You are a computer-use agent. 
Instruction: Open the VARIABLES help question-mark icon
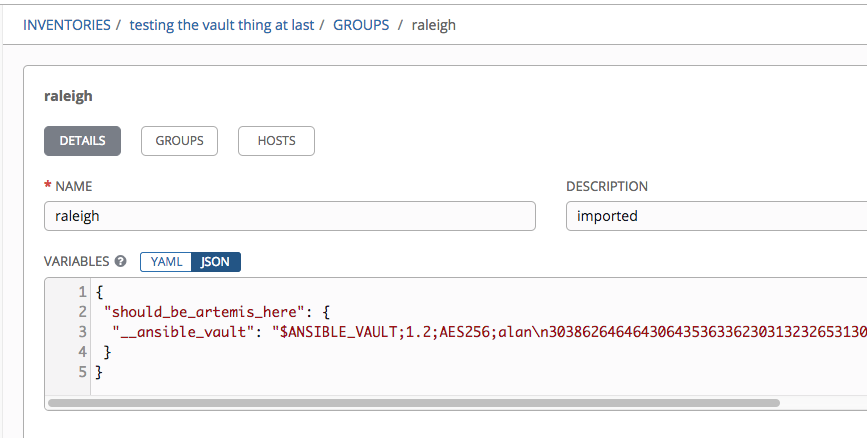(121, 262)
